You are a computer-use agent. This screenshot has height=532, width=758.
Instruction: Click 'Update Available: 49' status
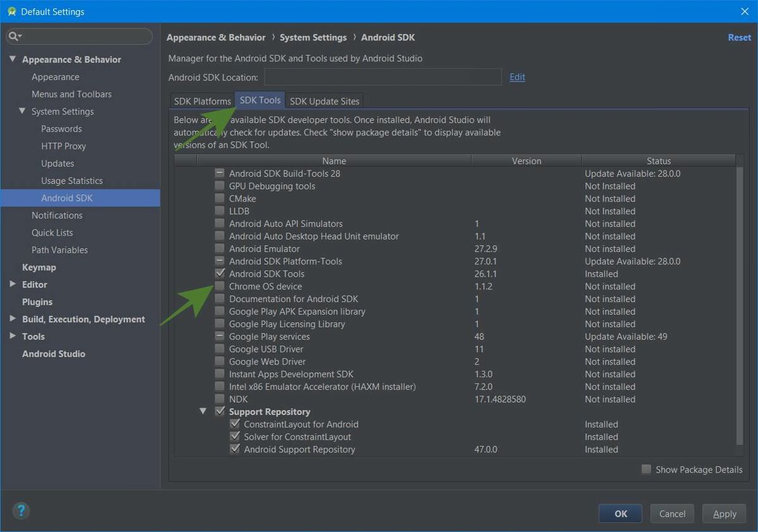(x=626, y=336)
